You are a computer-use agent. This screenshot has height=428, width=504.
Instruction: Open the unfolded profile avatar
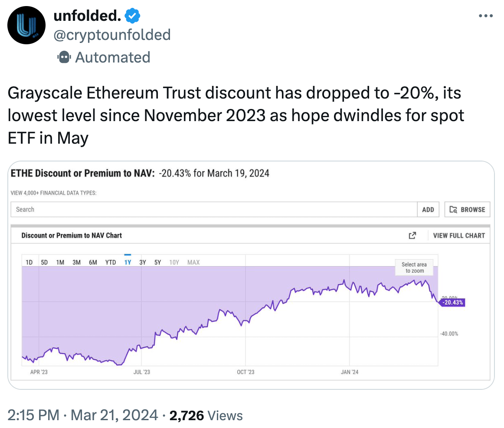coord(26,25)
